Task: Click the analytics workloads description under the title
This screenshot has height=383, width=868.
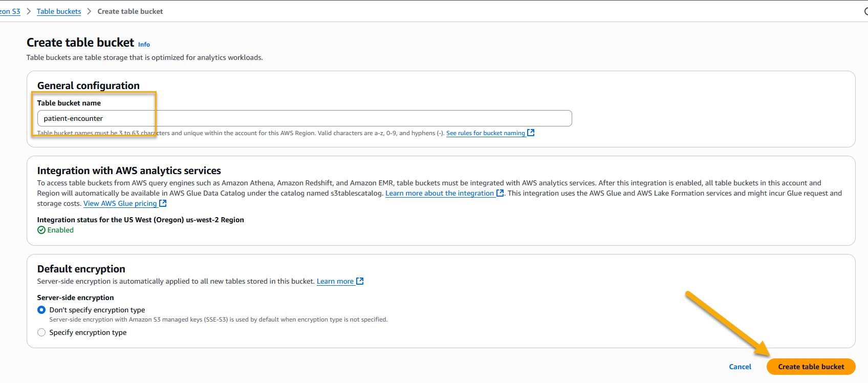Action: 145,57
